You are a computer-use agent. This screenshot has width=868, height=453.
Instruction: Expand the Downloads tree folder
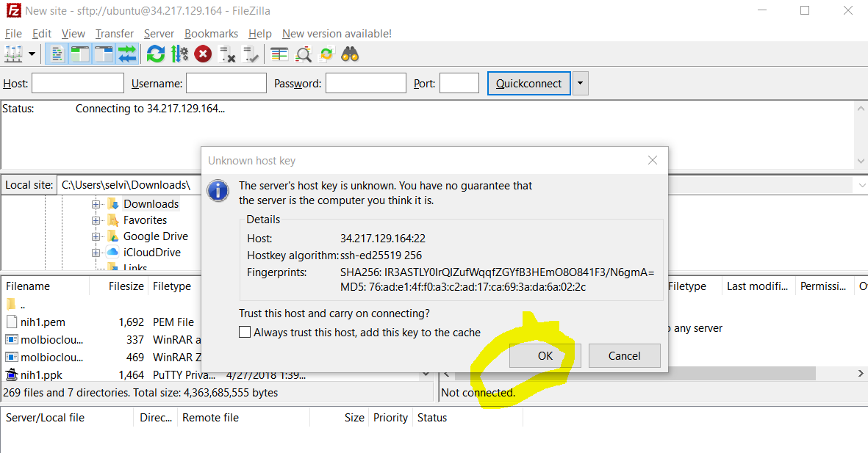[96, 204]
